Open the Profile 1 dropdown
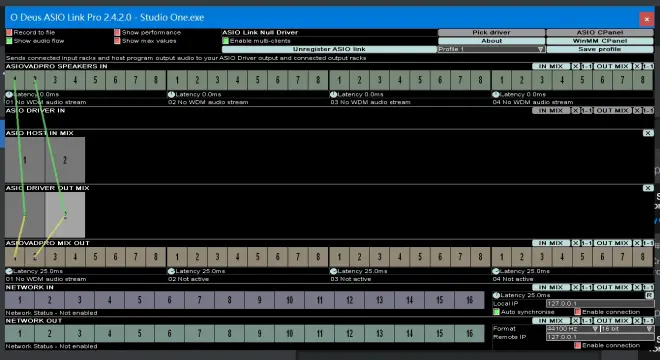The height and width of the screenshot is (360, 660). click(x=491, y=49)
